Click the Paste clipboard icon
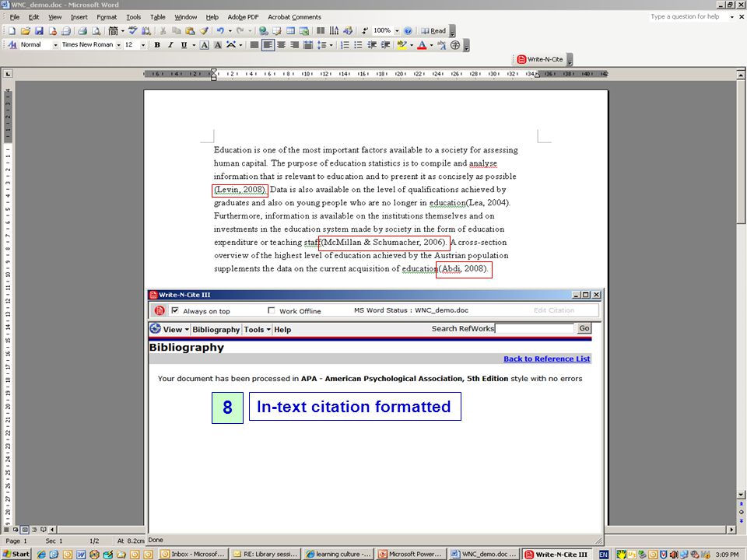The height and width of the screenshot is (560, 747). point(190,31)
